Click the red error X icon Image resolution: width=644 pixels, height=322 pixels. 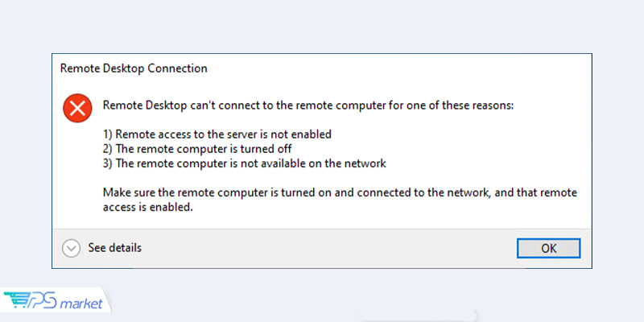[77, 108]
